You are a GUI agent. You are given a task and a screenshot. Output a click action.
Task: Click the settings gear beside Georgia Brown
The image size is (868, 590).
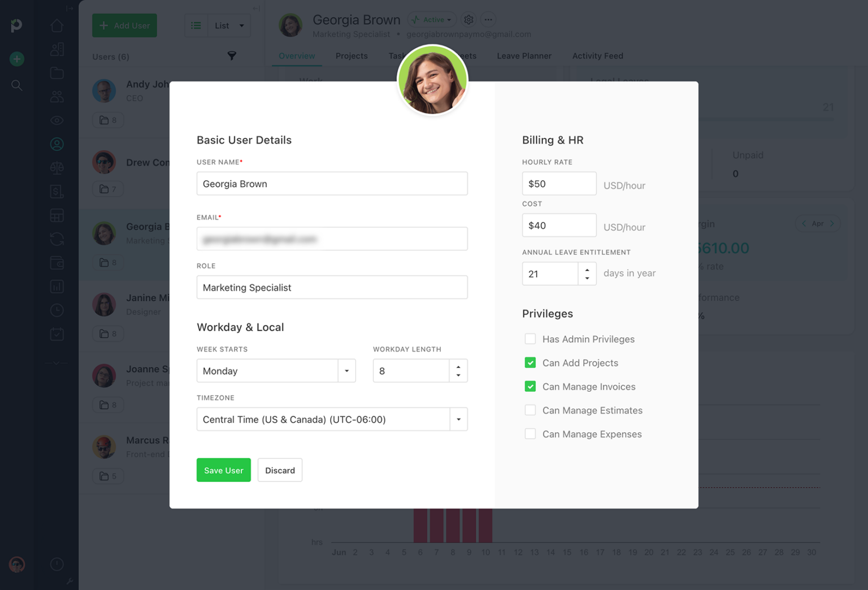tap(468, 19)
